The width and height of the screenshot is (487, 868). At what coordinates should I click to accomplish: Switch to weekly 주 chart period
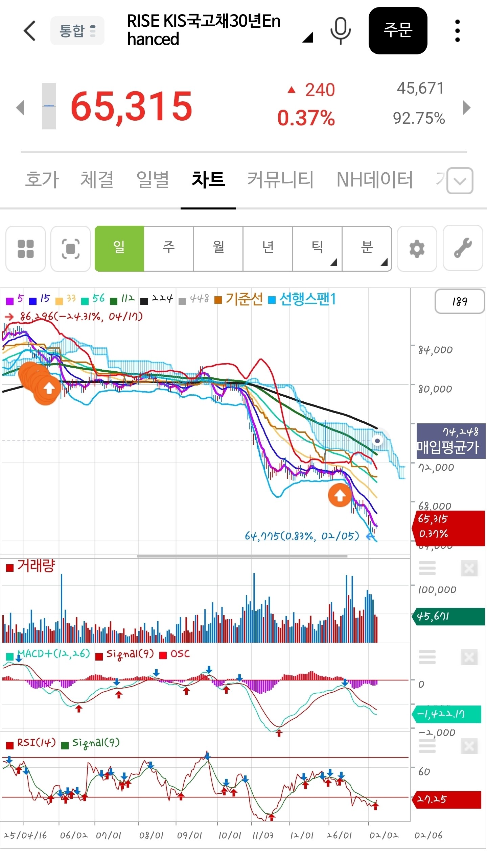pyautogui.click(x=168, y=248)
